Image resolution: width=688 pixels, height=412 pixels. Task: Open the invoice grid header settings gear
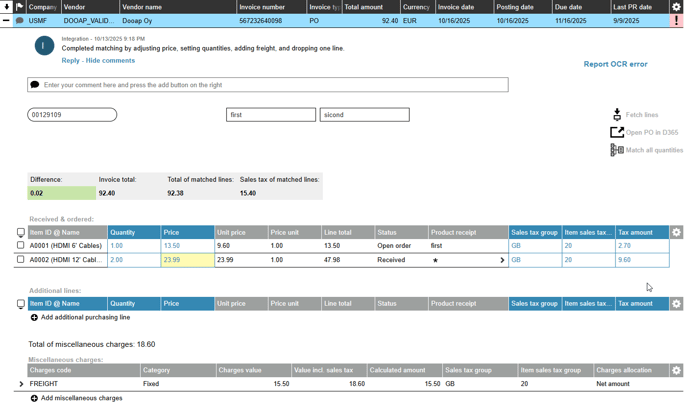[x=676, y=7]
